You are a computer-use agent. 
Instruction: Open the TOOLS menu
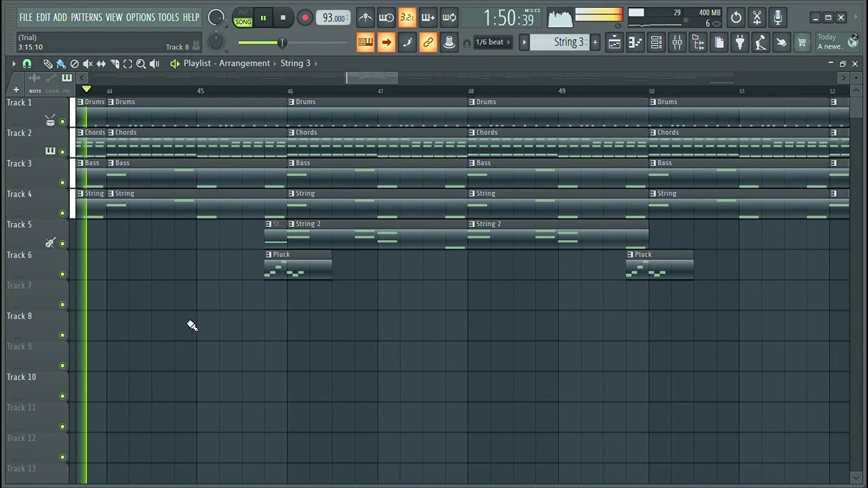click(169, 17)
